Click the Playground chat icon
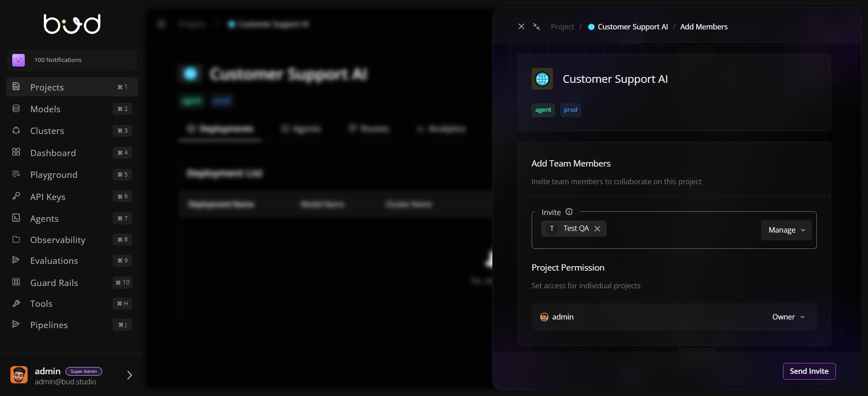Image resolution: width=868 pixels, height=396 pixels. pyautogui.click(x=16, y=174)
